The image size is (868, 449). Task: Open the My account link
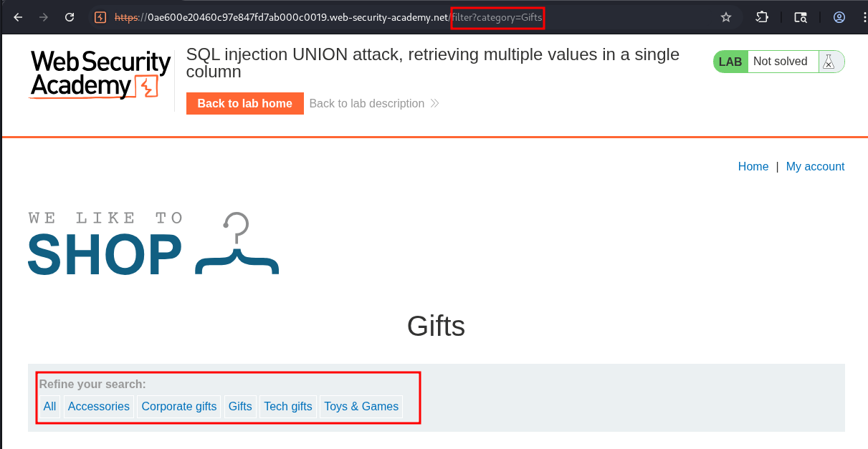815,167
